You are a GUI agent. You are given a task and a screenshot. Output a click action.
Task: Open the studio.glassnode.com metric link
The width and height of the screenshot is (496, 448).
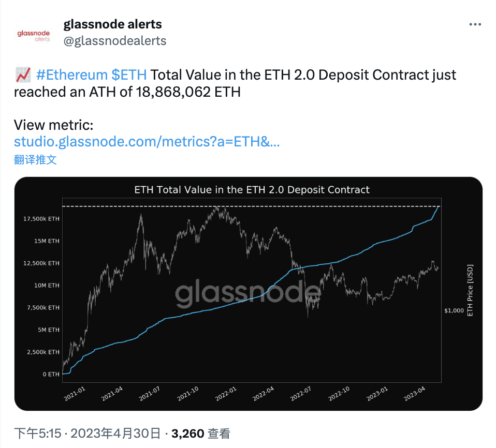tap(147, 141)
